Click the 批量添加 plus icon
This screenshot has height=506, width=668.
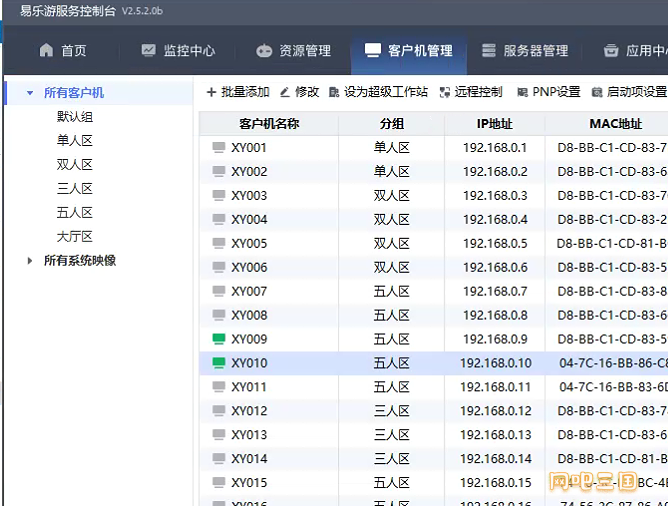coord(211,92)
